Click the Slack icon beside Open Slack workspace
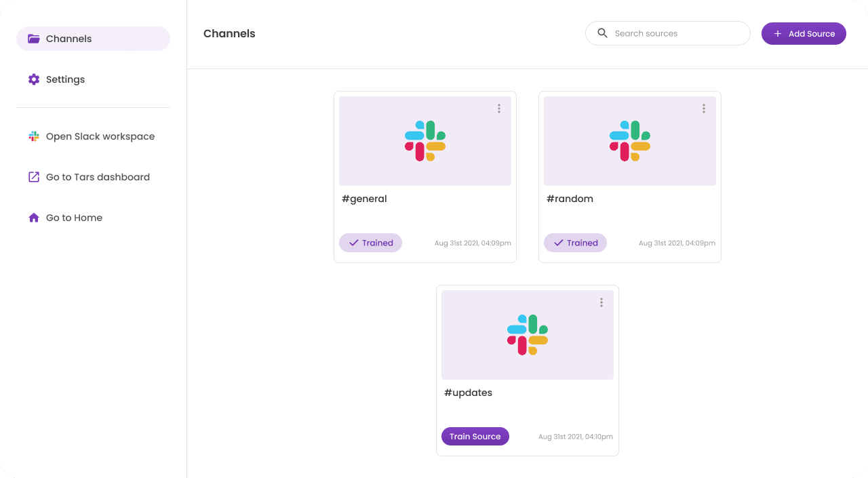The width and height of the screenshot is (868, 478). pos(34,136)
